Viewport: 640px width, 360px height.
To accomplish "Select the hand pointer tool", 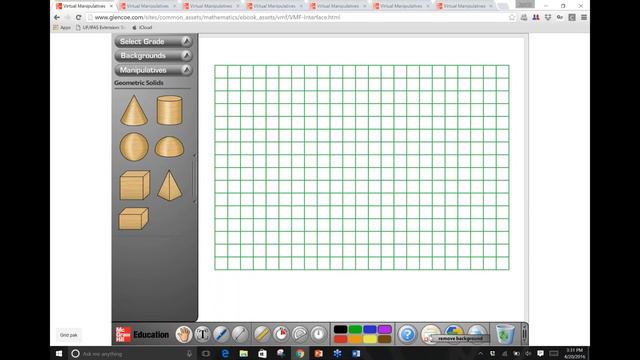I will click(184, 334).
